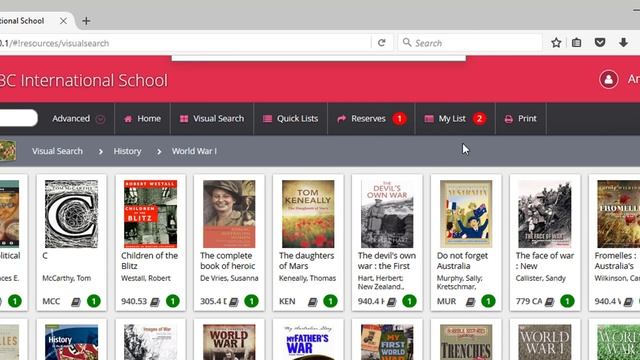Click the History breadcrumb link
Screen dimensions: 640x360
(127, 151)
